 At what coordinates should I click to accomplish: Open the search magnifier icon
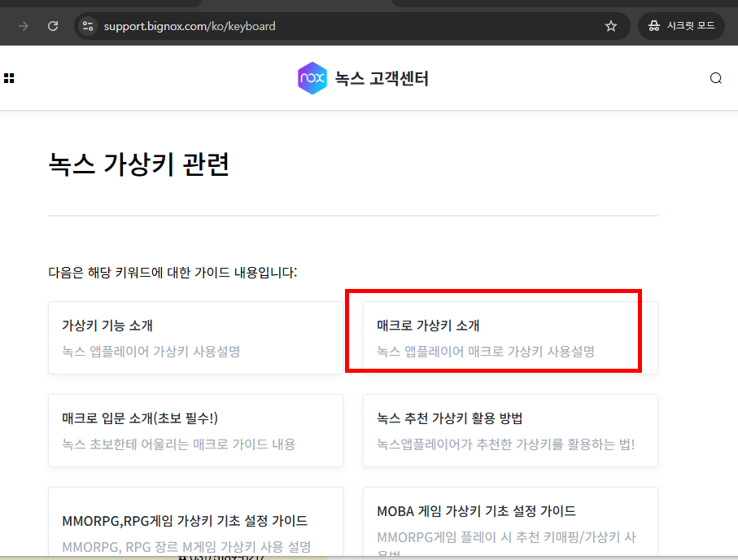[715, 77]
